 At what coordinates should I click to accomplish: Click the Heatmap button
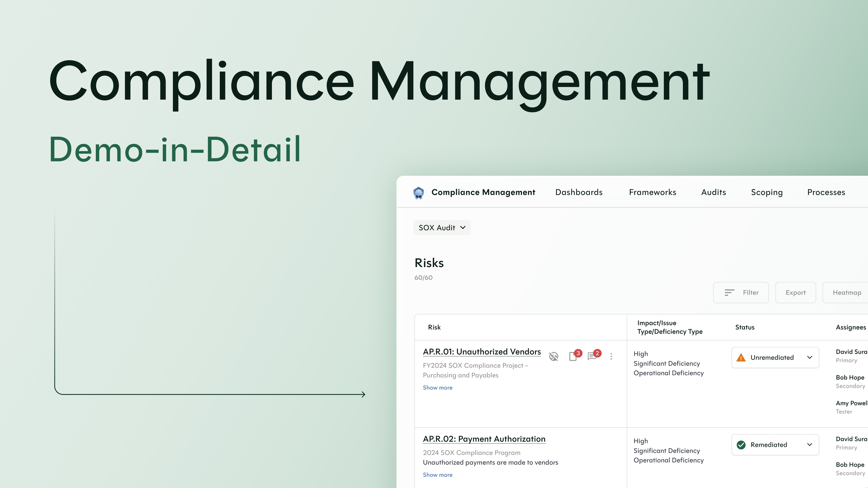845,293
